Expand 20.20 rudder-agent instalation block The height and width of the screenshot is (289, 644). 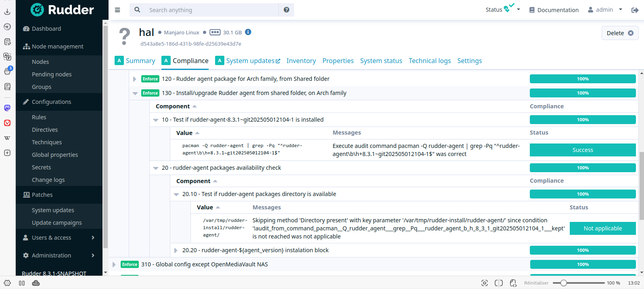click(176, 251)
